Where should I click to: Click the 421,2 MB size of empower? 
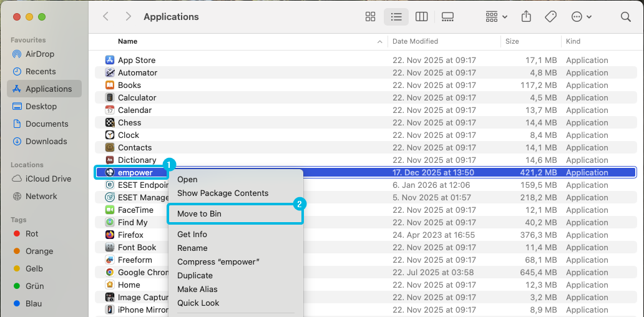539,172
